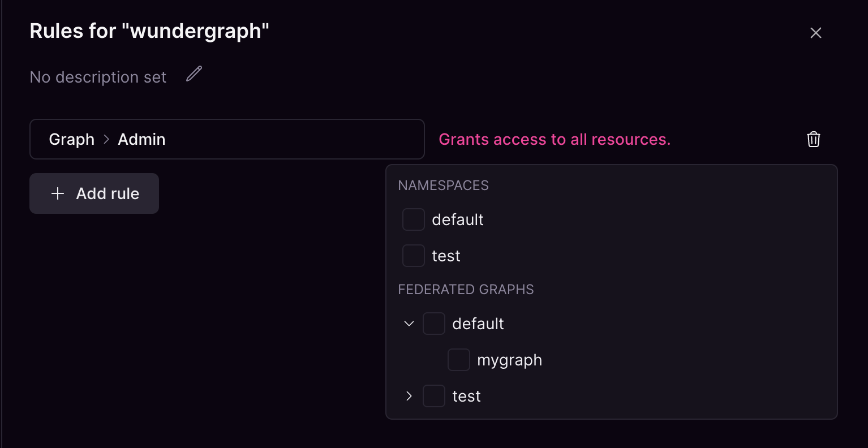Viewport: 868px width, 448px height.
Task: Check the test namespace checkbox
Action: click(413, 255)
